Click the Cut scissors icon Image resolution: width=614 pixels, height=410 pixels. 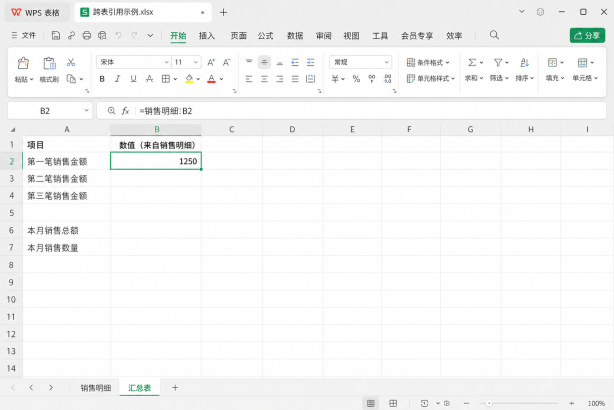click(71, 62)
